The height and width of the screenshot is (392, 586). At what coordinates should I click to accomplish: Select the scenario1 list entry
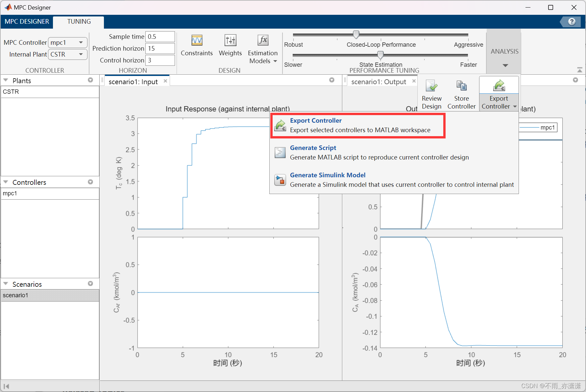[50, 295]
